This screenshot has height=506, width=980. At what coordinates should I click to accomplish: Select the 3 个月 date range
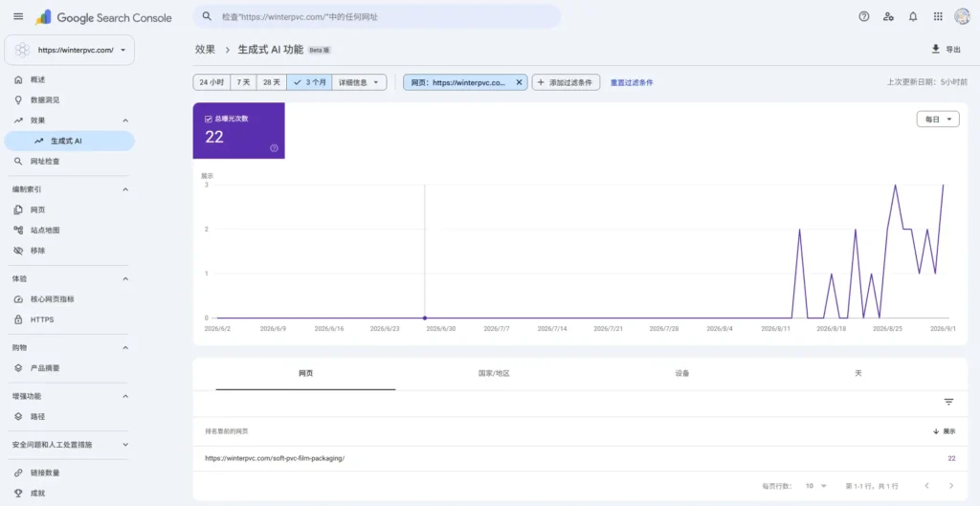coord(309,82)
